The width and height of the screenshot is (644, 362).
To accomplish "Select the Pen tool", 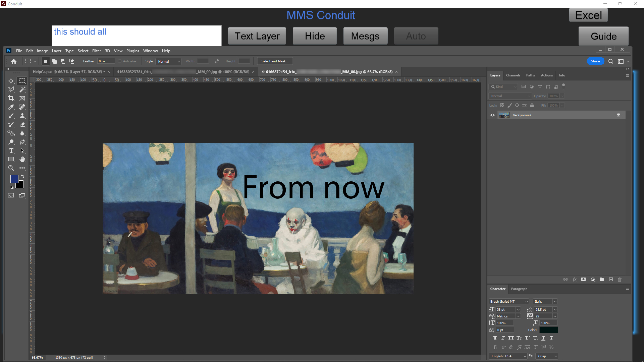I will (x=22, y=142).
